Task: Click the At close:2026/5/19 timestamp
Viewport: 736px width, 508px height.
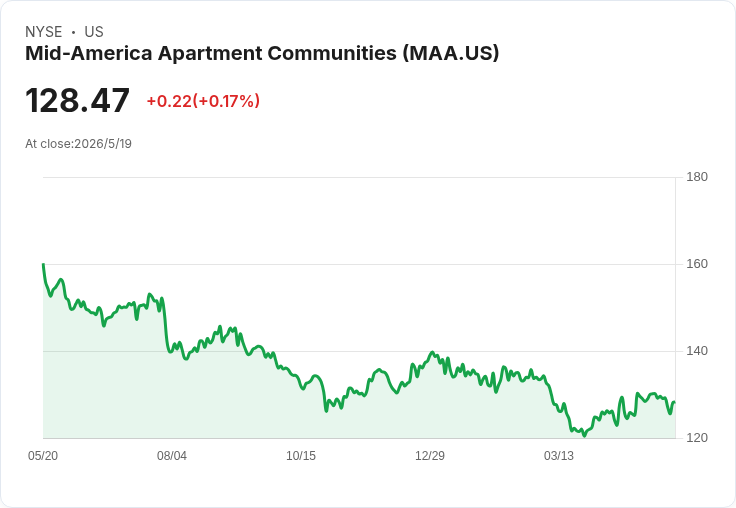Action: coord(78,144)
